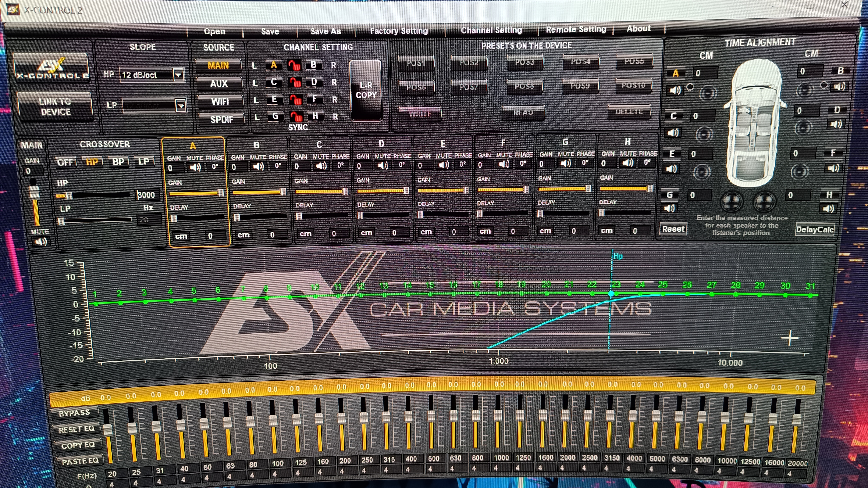Open Factory Setting menu
This screenshot has height=488, width=868.
pyautogui.click(x=399, y=31)
